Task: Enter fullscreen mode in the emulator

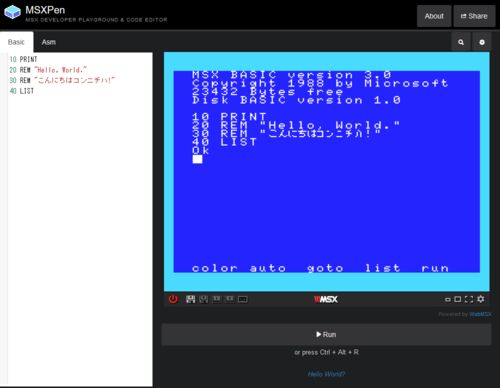Action: (469, 299)
